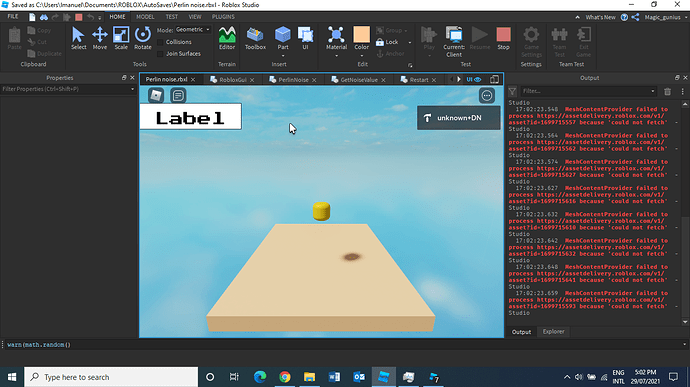The height and width of the screenshot is (387, 690).
Task: Choose the Scale tool
Action: pyautogui.click(x=121, y=38)
